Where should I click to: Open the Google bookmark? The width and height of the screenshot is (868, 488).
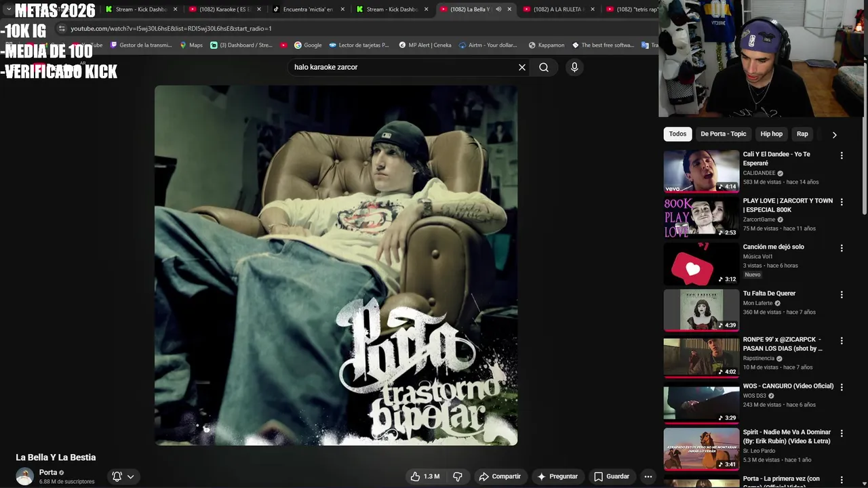(308, 45)
